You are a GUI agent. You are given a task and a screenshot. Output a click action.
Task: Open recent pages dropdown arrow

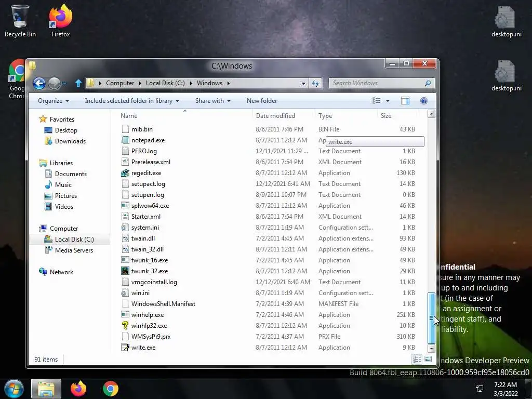[65, 84]
